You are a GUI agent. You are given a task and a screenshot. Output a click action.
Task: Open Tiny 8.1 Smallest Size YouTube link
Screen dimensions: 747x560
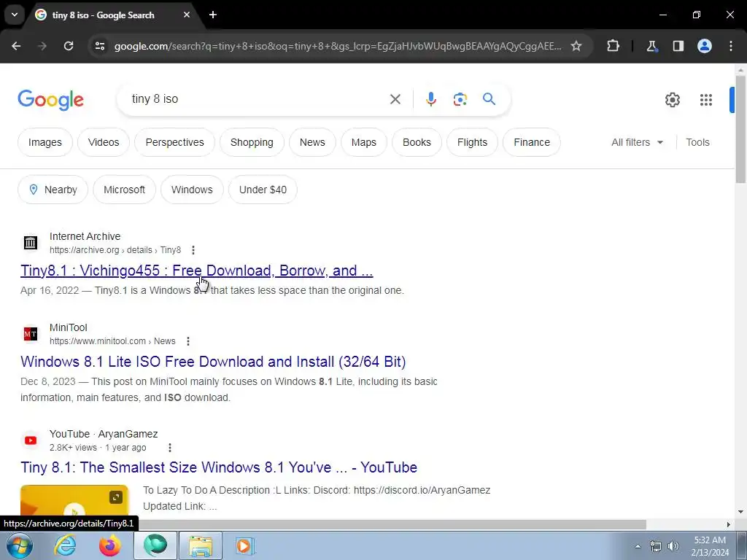click(219, 467)
